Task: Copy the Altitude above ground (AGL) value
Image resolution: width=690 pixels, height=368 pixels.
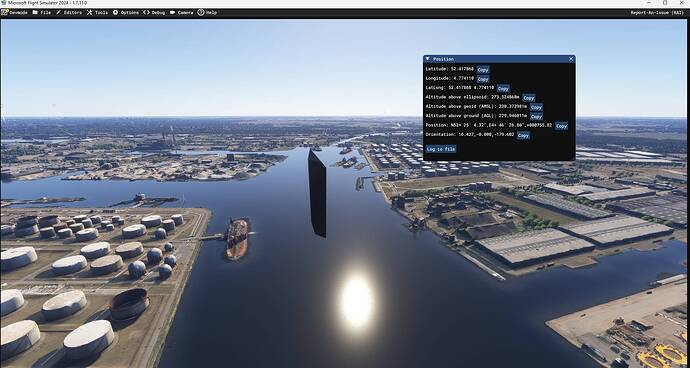Action: point(536,117)
